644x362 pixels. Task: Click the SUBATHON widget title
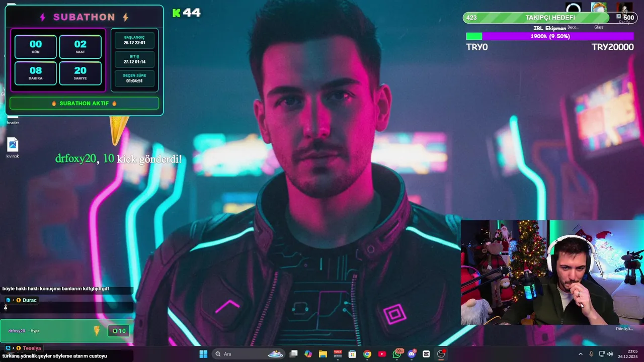coord(84,17)
